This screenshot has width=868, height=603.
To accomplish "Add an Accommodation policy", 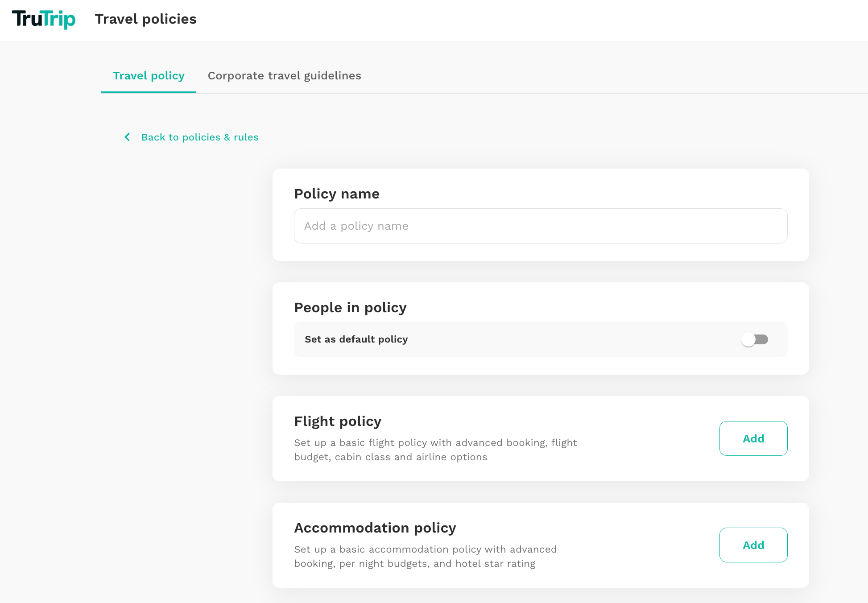I will pos(753,545).
